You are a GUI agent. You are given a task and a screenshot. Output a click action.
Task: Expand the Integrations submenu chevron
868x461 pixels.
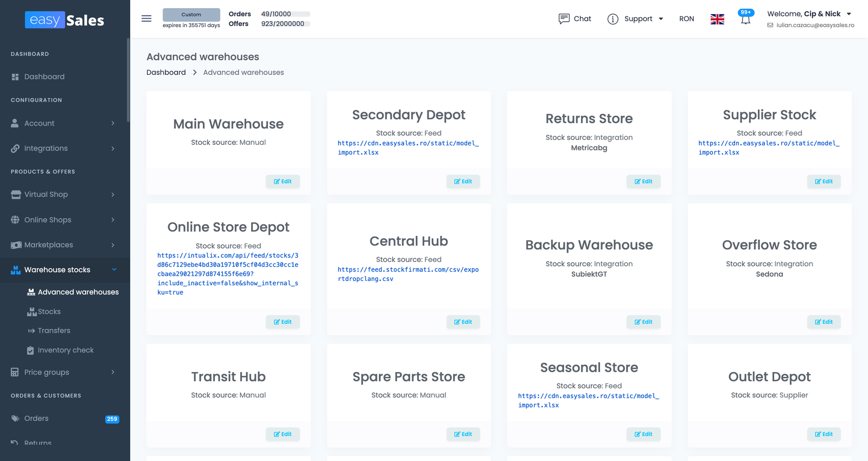point(113,149)
